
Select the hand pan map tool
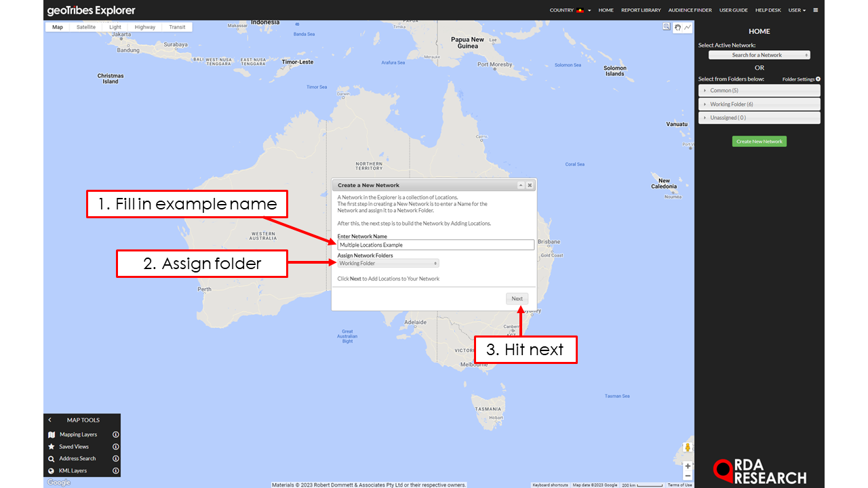click(677, 27)
